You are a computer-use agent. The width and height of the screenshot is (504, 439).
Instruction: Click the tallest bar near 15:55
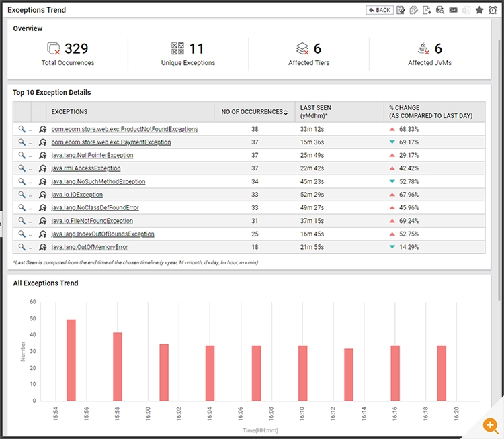pyautogui.click(x=71, y=360)
